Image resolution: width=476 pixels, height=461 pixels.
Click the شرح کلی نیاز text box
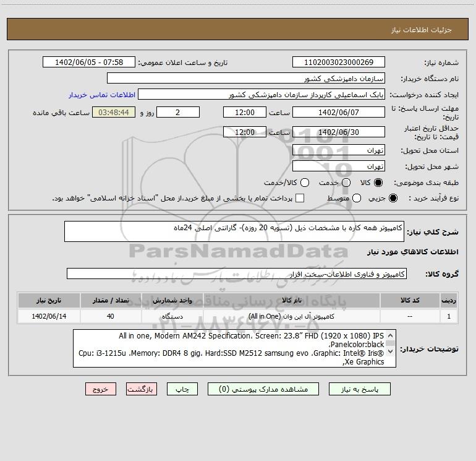point(234,231)
